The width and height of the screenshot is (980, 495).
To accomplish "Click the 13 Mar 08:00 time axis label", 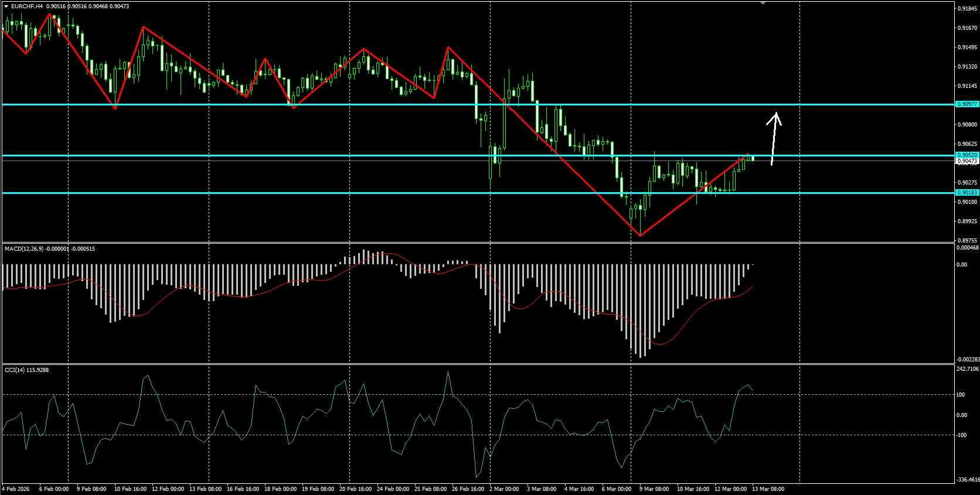I will pos(768,489).
